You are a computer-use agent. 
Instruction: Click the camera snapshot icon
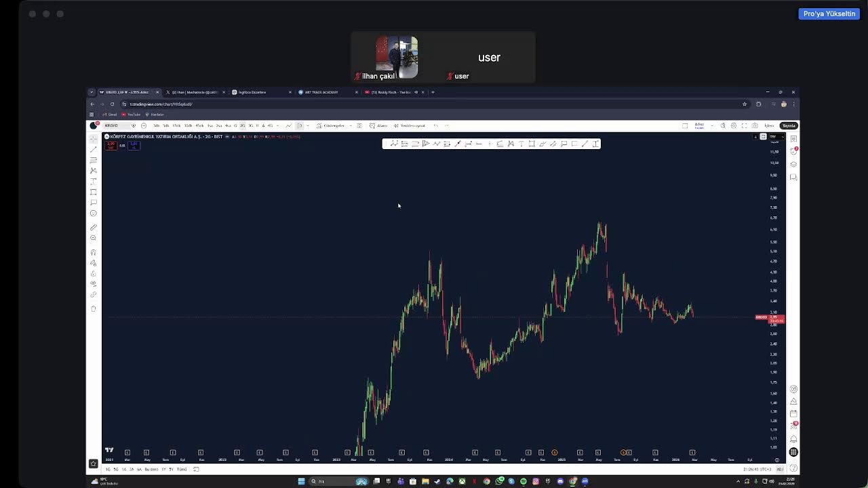(755, 125)
